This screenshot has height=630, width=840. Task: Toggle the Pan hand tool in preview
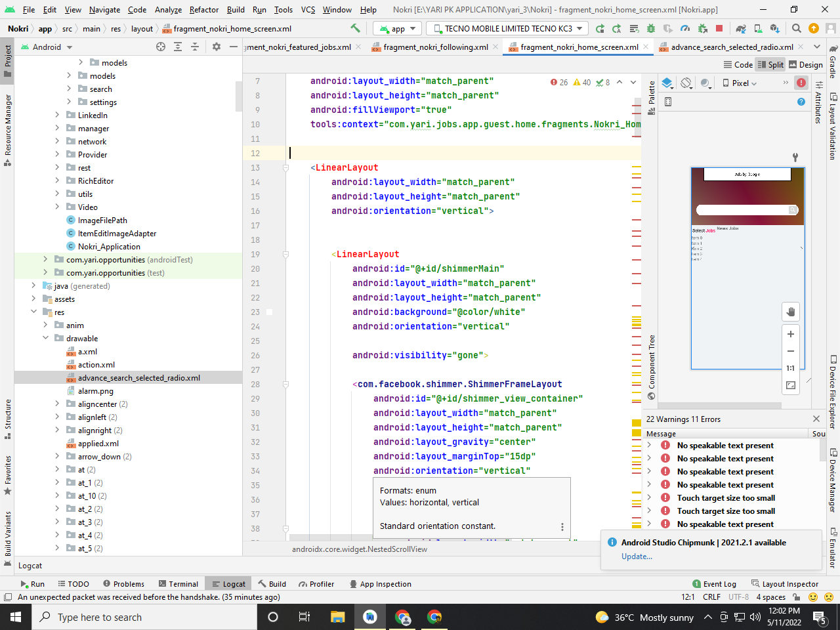pos(791,312)
